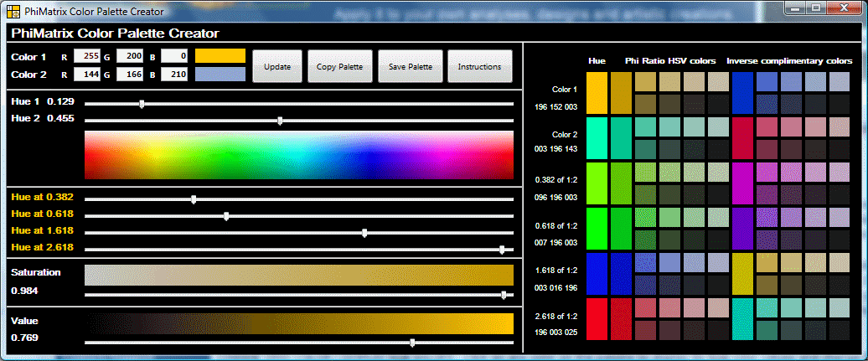This screenshot has width=868, height=361.
Task: Select 0.382 row magenta inverse complementary tall swatch
Action: tap(742, 183)
